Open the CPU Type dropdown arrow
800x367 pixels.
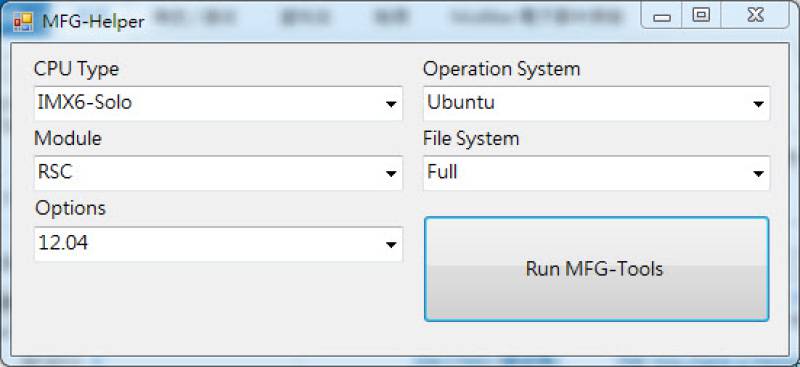coord(391,104)
